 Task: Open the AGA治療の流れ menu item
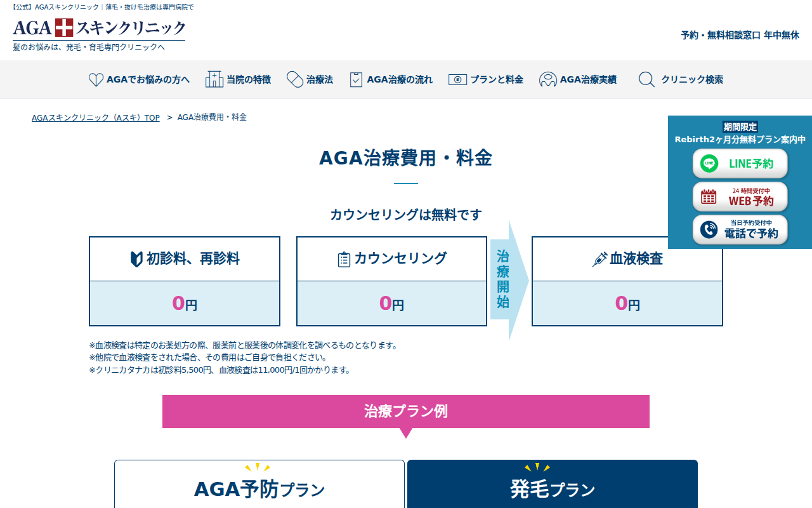point(391,79)
